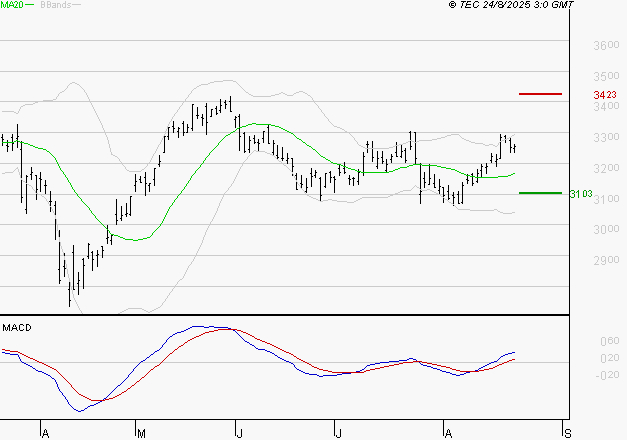This screenshot has width=627, height=440.
Task: Click the green support level line
Action: (540, 193)
